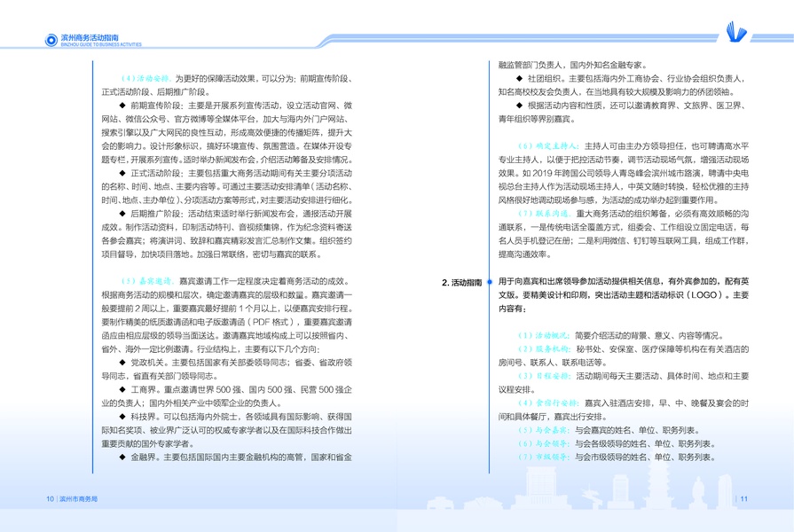Click the heading "(6) 确定主持人"
The width and height of the screenshot is (794, 532).
548,145
